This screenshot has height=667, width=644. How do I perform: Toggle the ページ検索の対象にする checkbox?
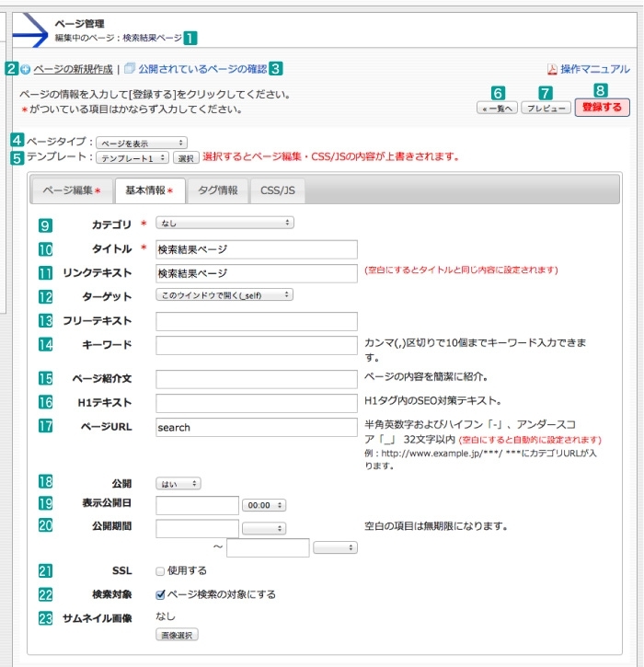160,594
